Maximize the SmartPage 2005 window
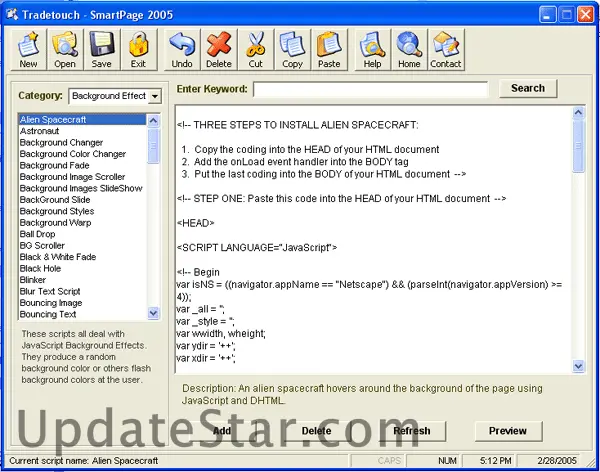The width and height of the screenshot is (600, 472). click(x=566, y=15)
